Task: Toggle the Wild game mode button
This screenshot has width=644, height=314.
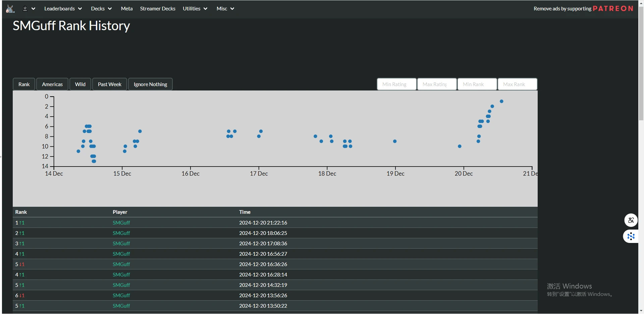Action: (80, 84)
